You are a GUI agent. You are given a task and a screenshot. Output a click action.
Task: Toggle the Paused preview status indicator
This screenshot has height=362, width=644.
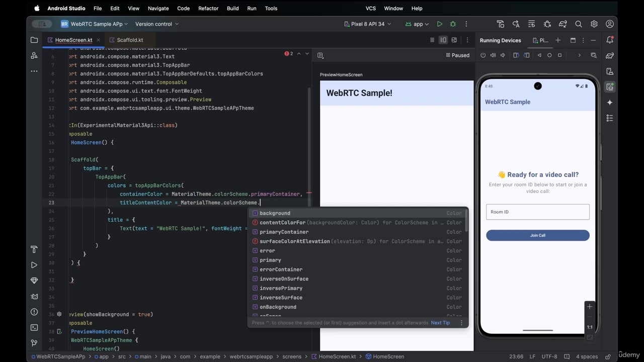pos(458,55)
